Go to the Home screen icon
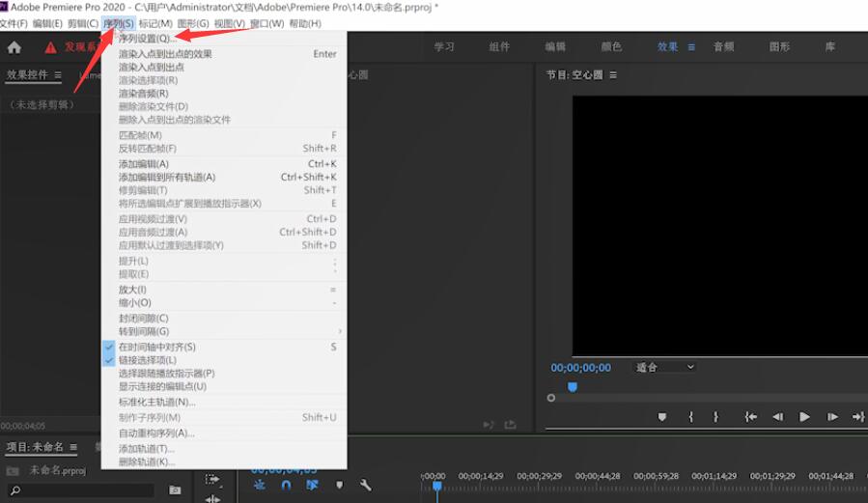The width and height of the screenshot is (868, 503). 14,47
